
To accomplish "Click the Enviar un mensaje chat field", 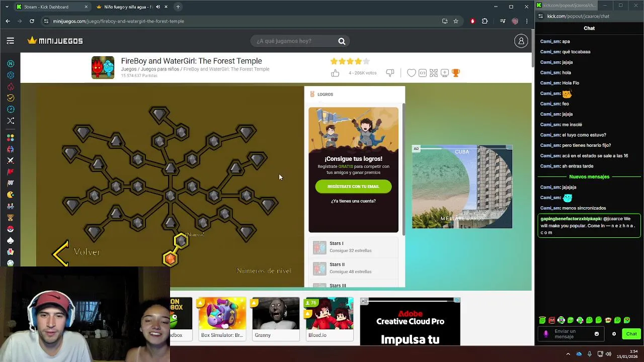I will coord(571,334).
